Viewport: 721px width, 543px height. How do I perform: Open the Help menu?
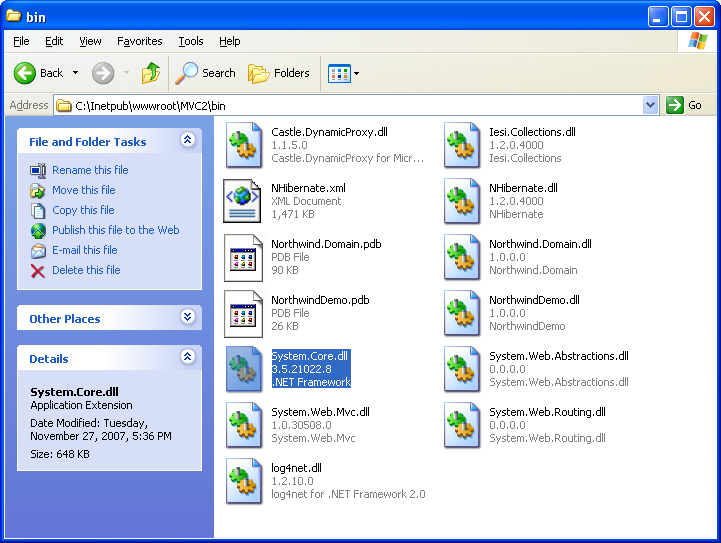pyautogui.click(x=229, y=41)
